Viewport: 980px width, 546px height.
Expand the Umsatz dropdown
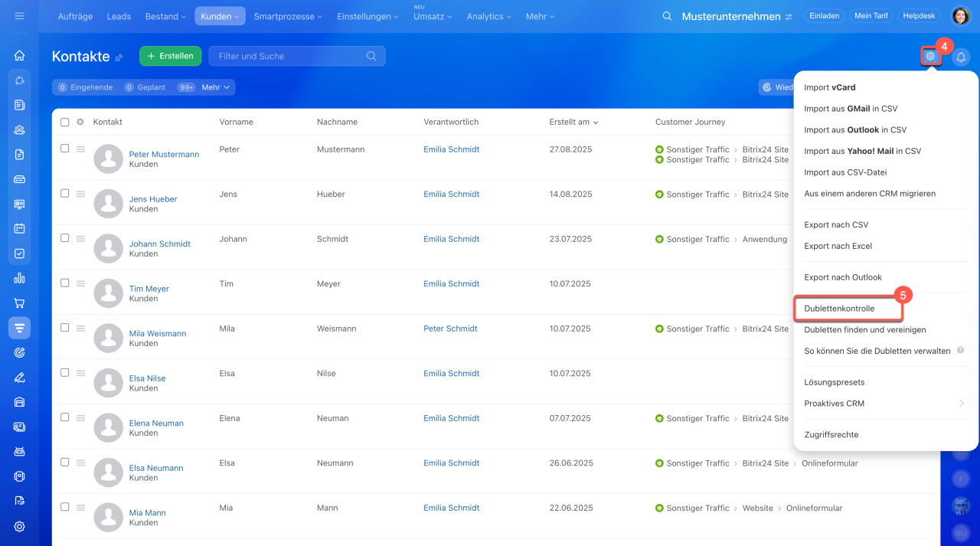tap(433, 16)
